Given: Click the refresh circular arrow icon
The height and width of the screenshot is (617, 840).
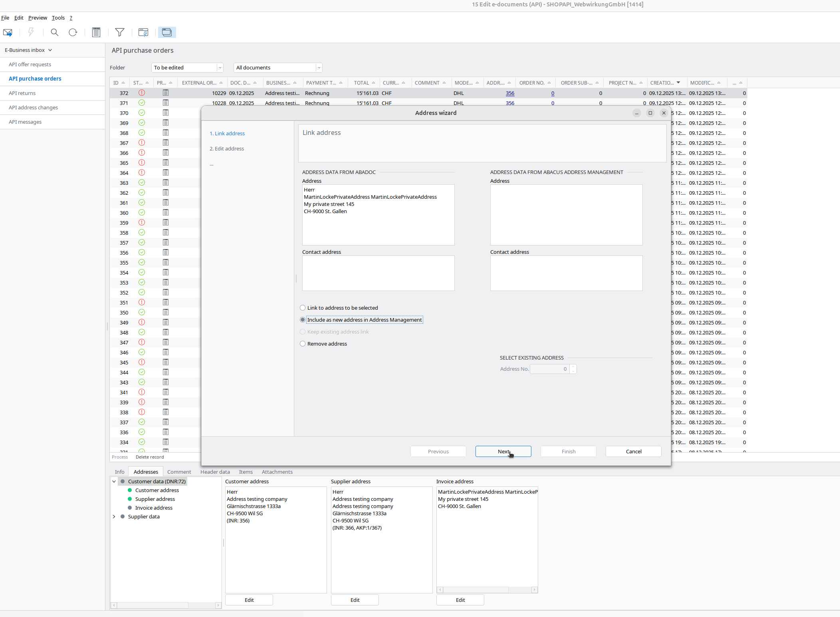Looking at the screenshot, I should point(73,32).
